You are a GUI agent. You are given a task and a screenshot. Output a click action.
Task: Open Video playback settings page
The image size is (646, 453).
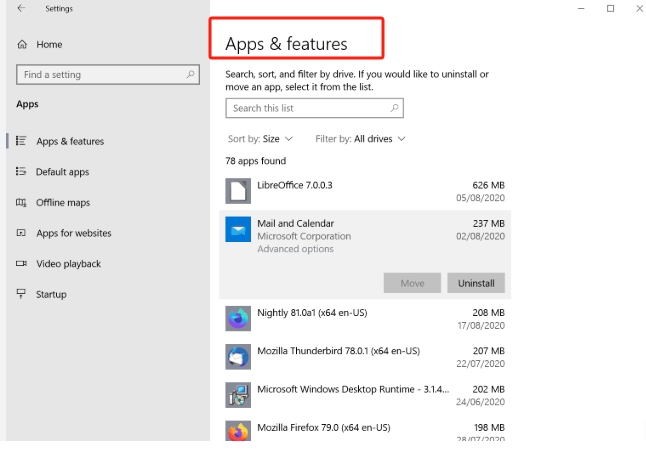point(68,264)
